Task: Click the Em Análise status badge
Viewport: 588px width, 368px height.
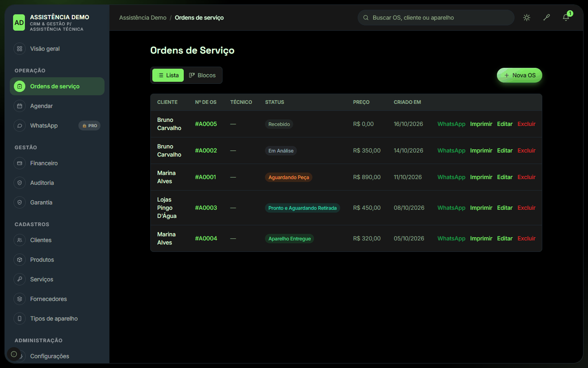Action: click(x=281, y=151)
